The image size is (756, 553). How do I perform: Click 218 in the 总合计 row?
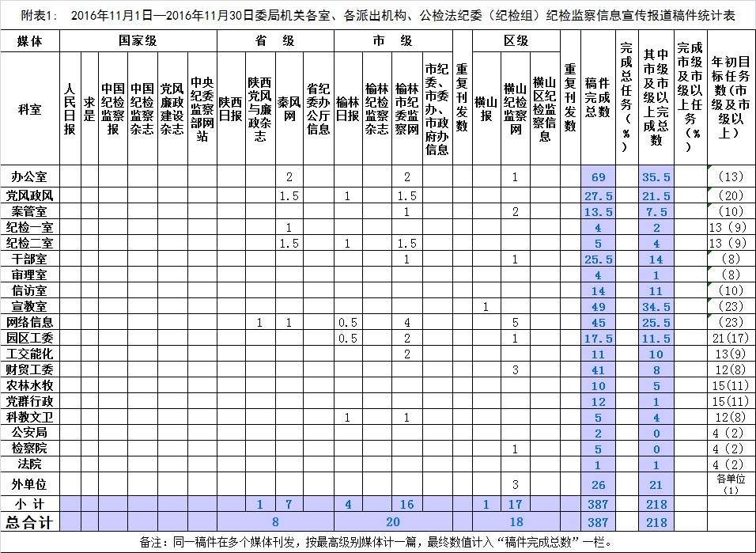click(x=656, y=522)
